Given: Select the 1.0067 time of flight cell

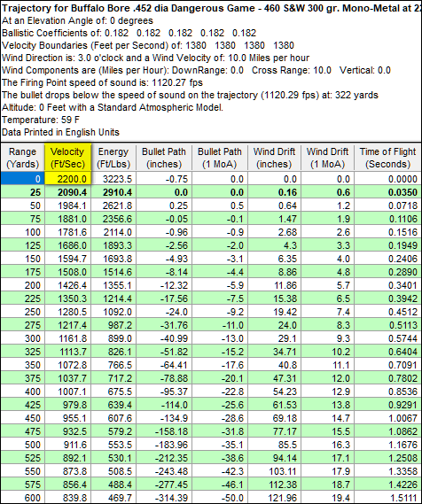Looking at the screenshot, I should 387,418.
